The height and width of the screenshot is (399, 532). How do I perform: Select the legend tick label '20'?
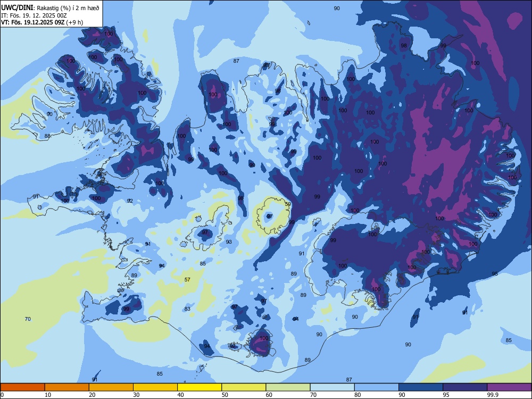click(92, 395)
